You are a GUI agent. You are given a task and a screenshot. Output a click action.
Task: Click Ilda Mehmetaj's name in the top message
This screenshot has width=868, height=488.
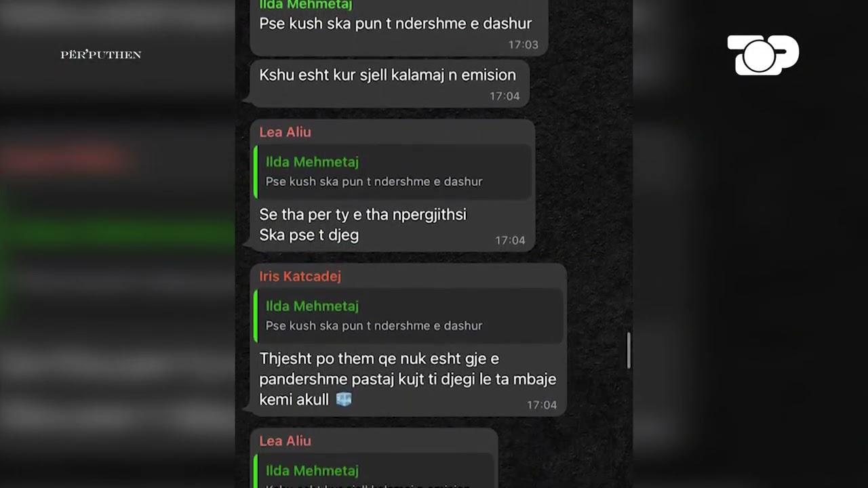305,5
